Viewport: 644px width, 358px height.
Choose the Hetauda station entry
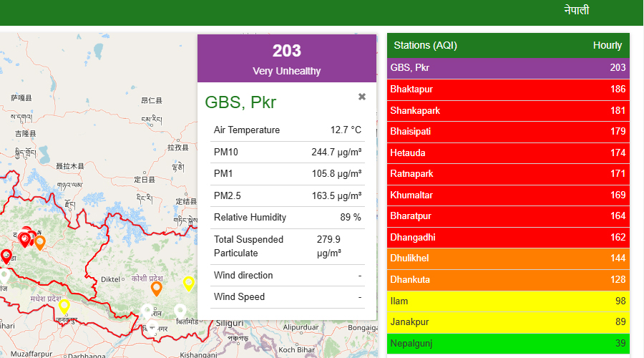508,153
